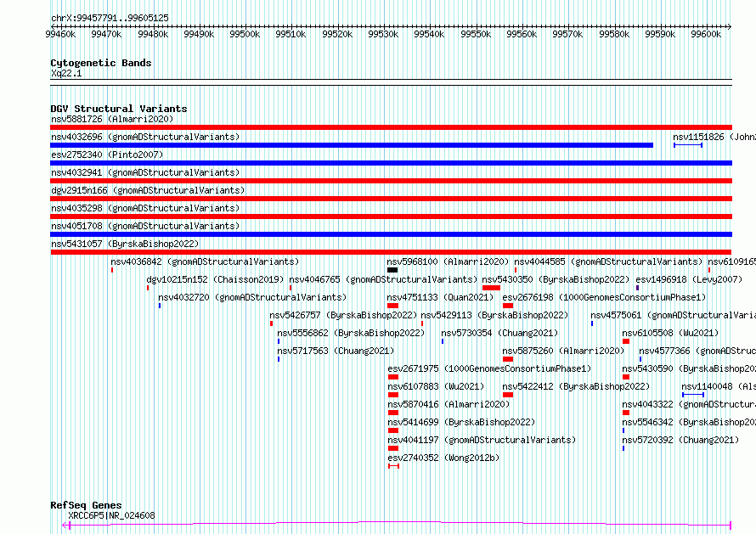Click esv2671975 1000GenomesConsortiumPhase1 label

point(489,368)
